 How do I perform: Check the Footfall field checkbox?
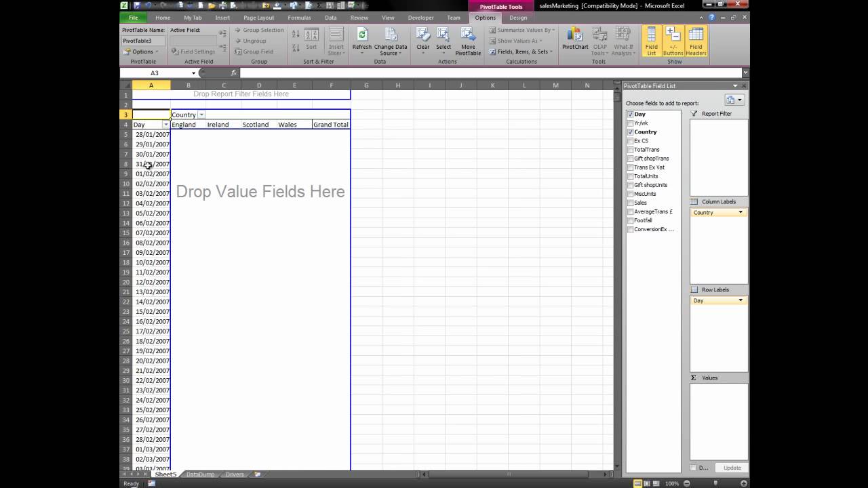[x=631, y=220]
